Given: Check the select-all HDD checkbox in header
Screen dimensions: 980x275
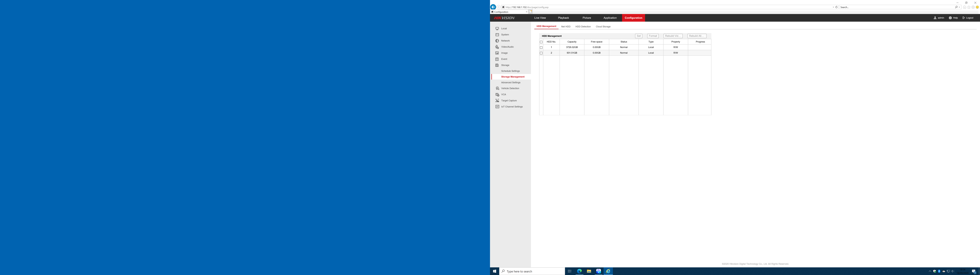Looking at the screenshot, I should [541, 42].
